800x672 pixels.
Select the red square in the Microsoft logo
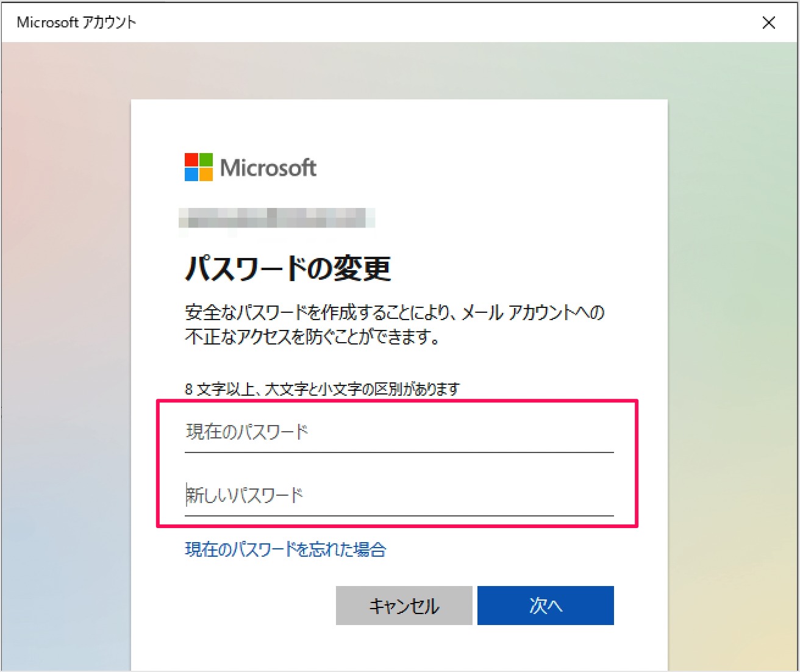coord(190,160)
